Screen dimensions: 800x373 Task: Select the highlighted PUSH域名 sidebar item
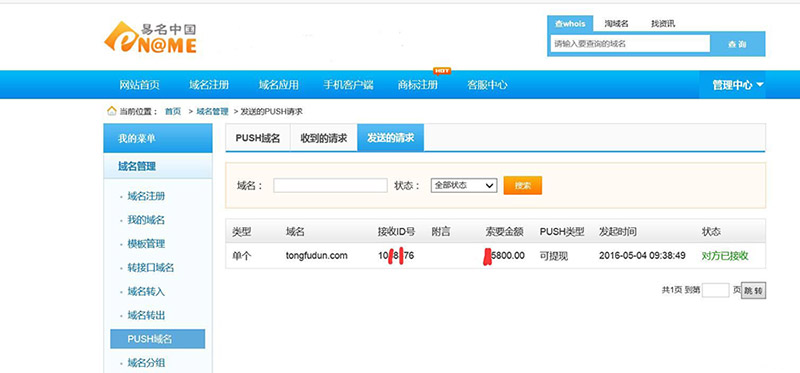pos(158,339)
